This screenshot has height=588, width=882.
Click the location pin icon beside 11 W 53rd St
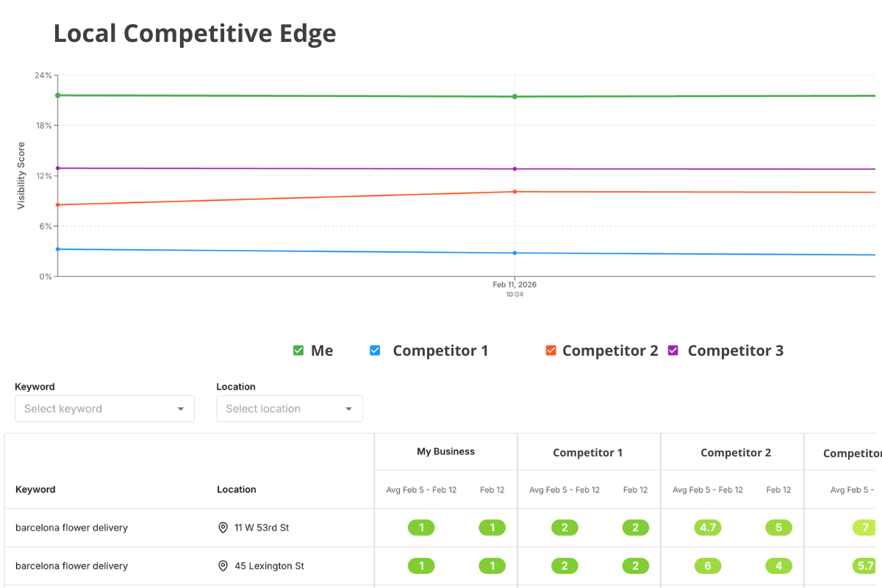point(223,527)
